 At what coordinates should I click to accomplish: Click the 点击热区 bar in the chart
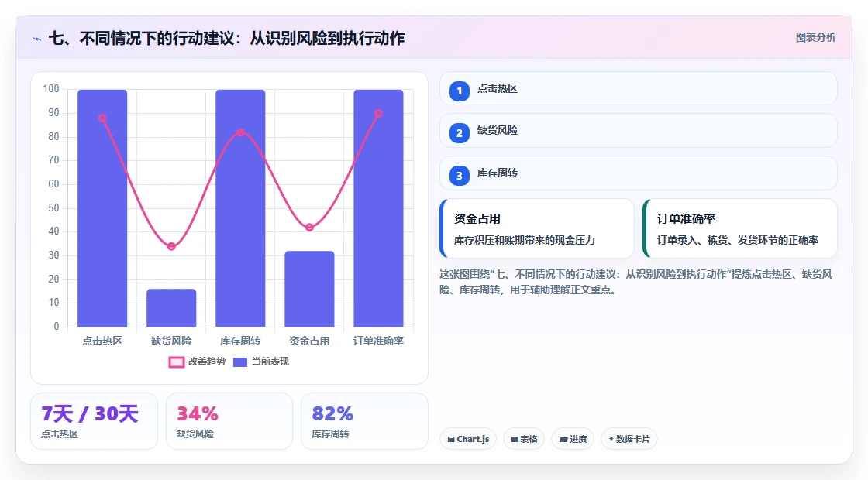click(102, 208)
